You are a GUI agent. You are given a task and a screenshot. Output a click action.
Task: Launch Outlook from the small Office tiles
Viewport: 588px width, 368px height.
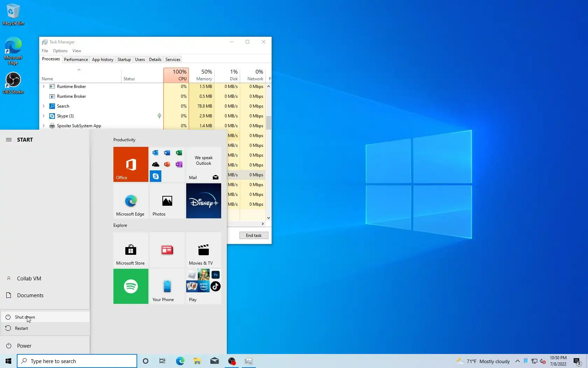(155, 153)
